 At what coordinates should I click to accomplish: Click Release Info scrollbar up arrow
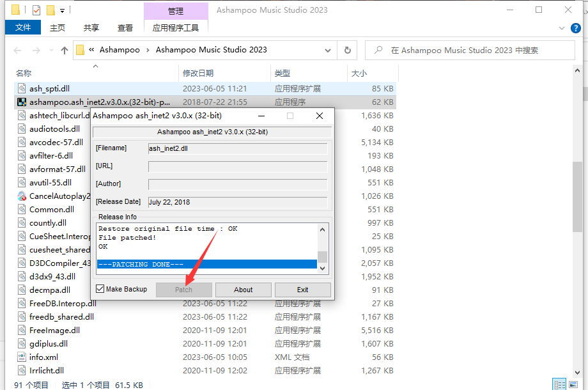pos(323,230)
